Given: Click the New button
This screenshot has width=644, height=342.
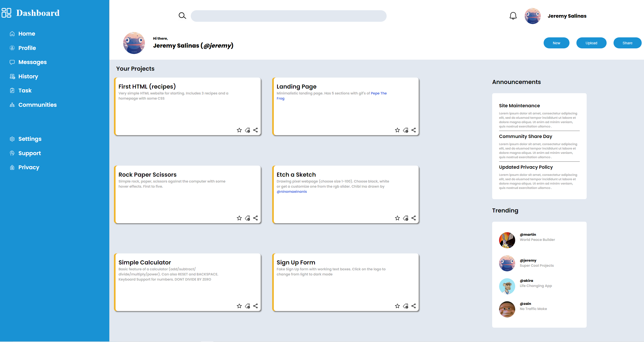Looking at the screenshot, I should click(x=556, y=43).
